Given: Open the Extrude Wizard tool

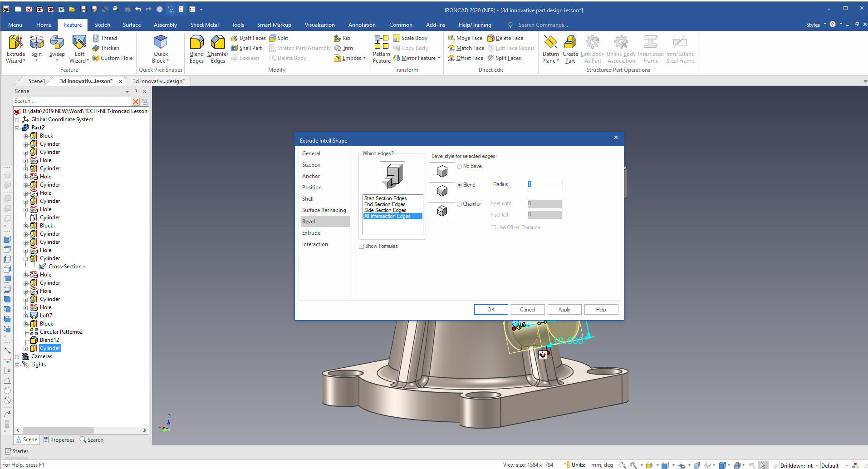Looking at the screenshot, I should pos(16,49).
